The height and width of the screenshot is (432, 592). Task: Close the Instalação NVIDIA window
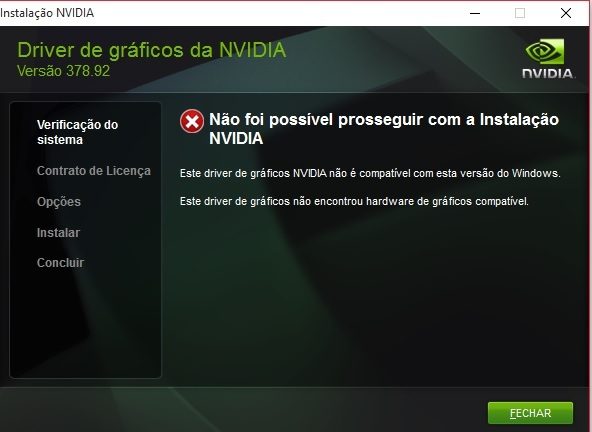[566, 13]
